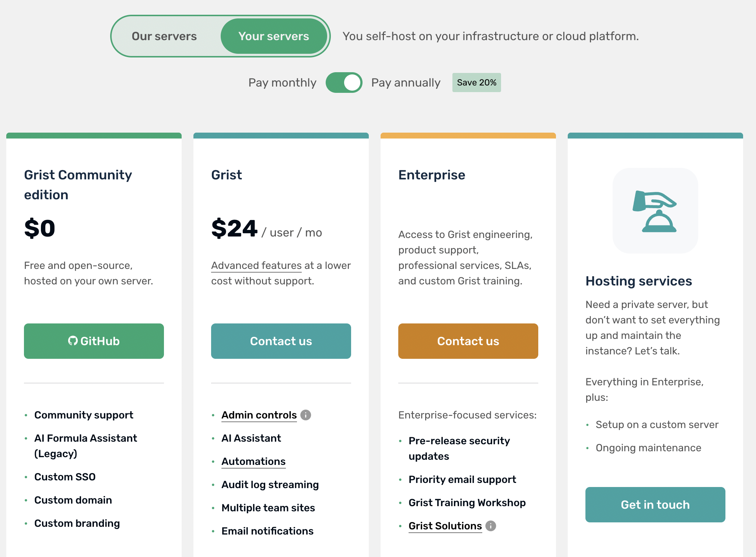Click the info icon beside Admin controls

[305, 415]
